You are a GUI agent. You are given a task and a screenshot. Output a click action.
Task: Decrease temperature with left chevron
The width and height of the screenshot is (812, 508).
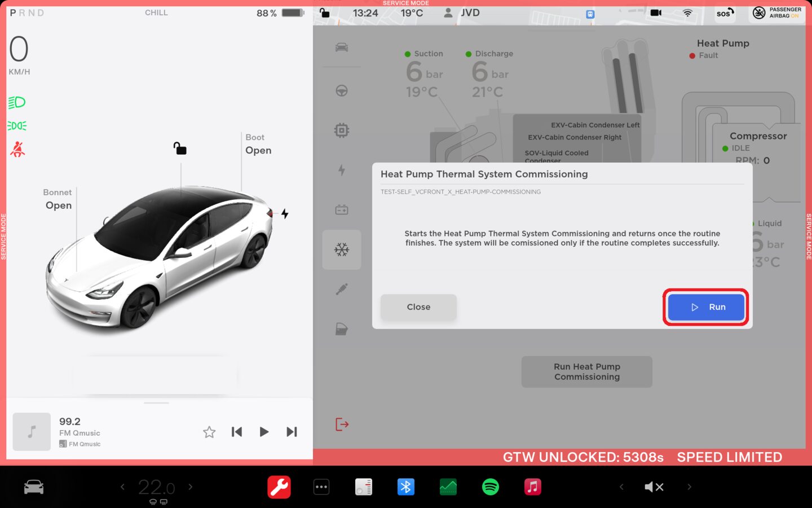click(x=122, y=487)
